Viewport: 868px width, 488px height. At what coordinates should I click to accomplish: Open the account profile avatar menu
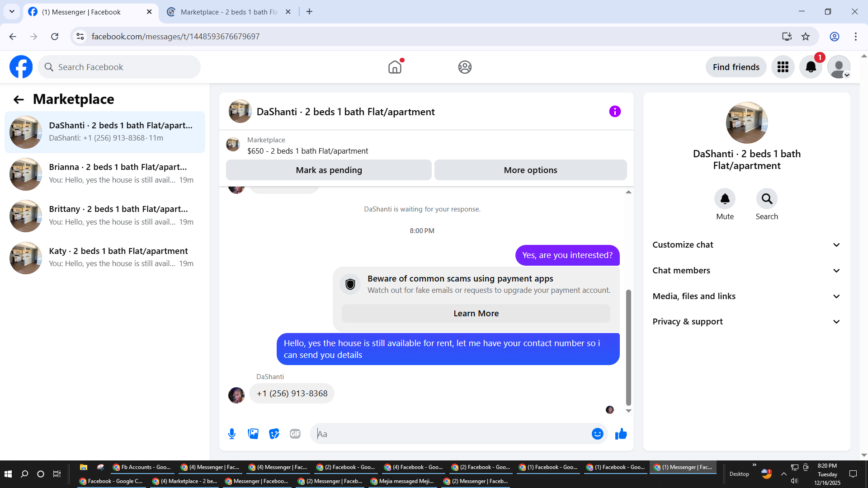coord(839,67)
